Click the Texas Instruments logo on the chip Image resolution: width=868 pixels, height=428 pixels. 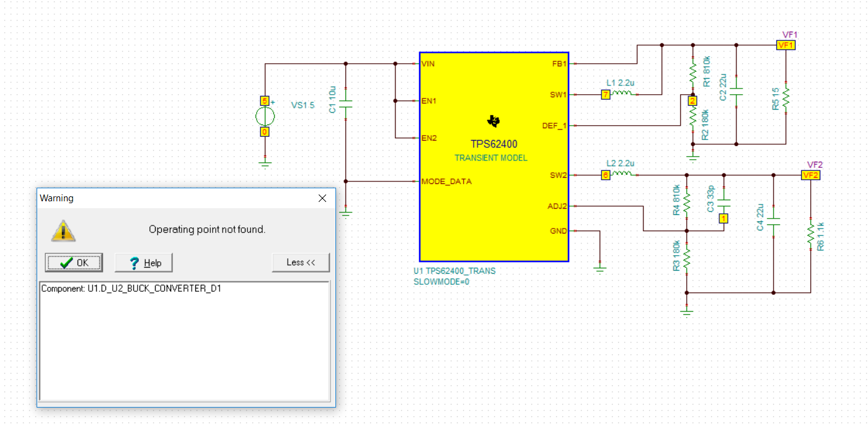(494, 121)
